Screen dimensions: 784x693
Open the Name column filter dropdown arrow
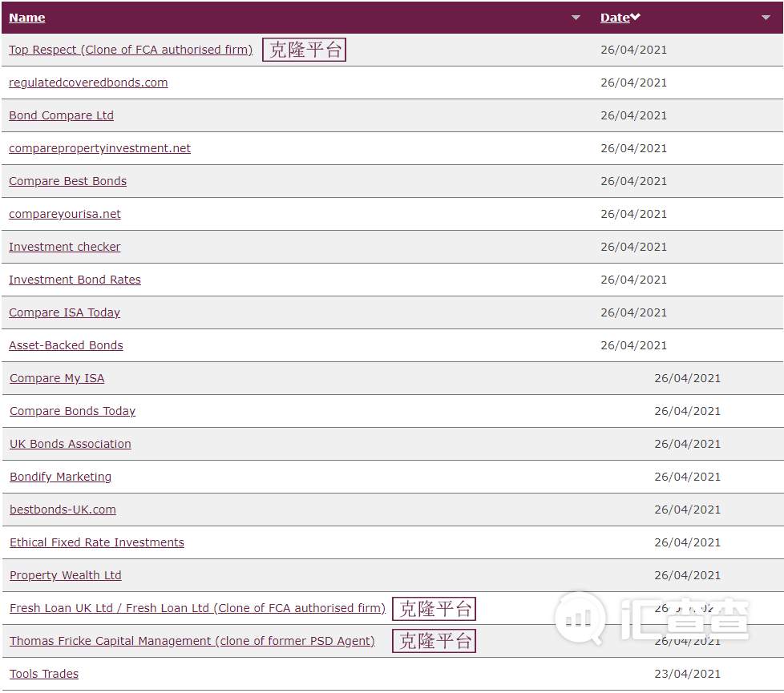pyautogui.click(x=576, y=18)
